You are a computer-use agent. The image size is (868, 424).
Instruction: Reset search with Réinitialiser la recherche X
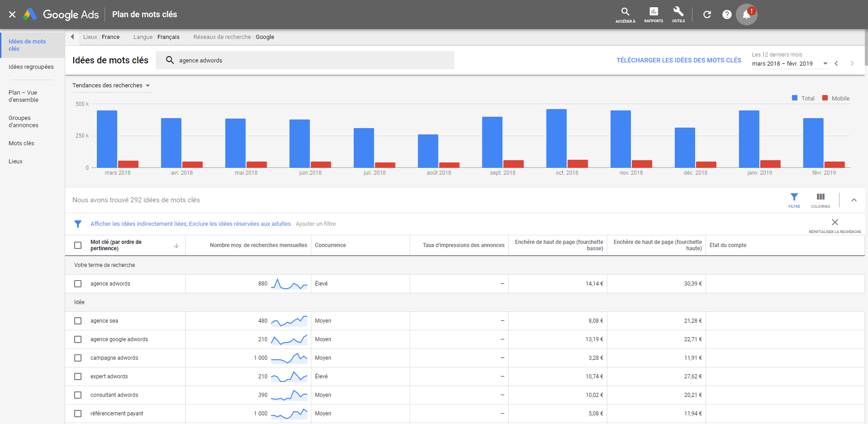pyautogui.click(x=835, y=225)
